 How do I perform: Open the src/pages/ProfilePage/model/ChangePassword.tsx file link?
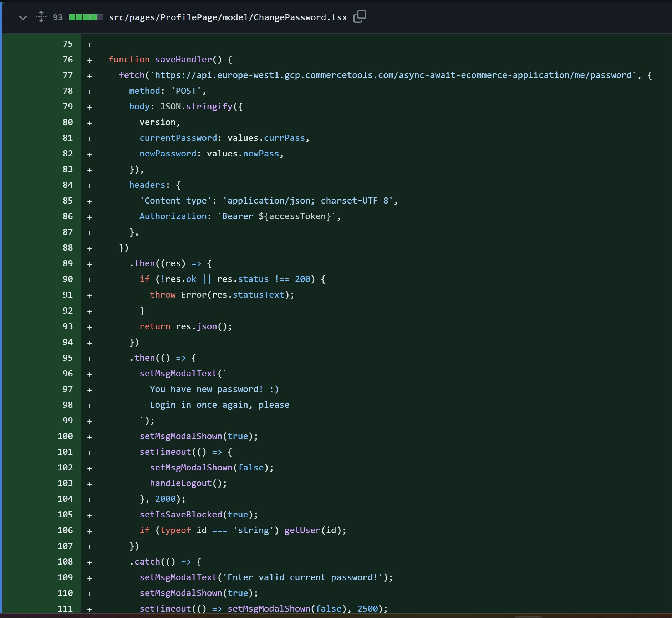pos(228,17)
